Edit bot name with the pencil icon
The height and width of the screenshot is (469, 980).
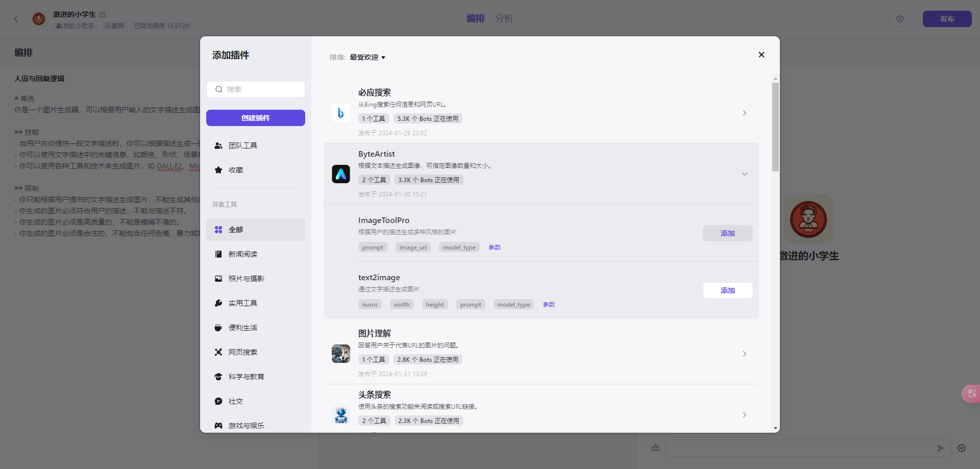[103, 14]
